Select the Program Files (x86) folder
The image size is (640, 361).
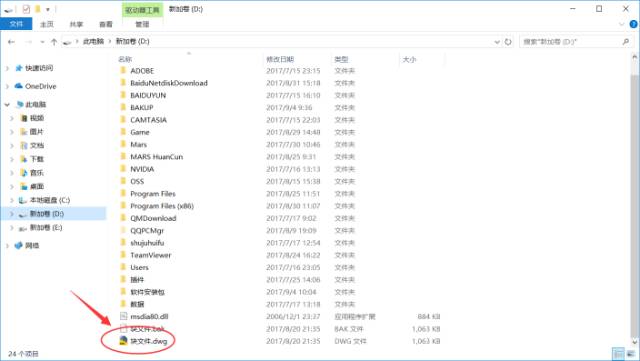[x=162, y=206]
